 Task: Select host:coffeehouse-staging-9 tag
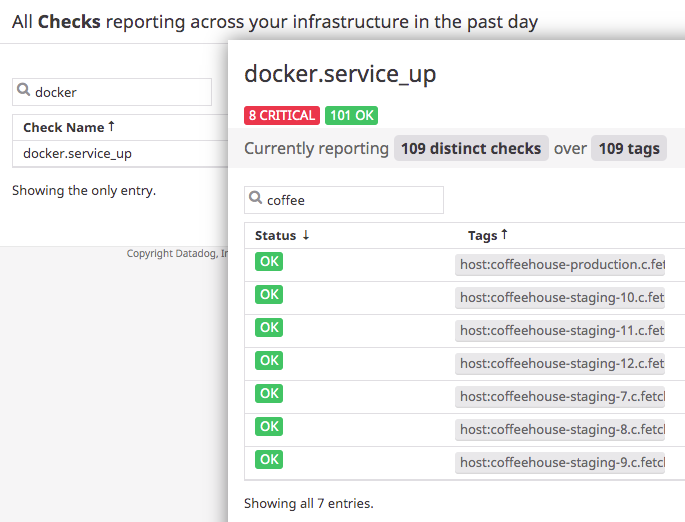point(562,462)
